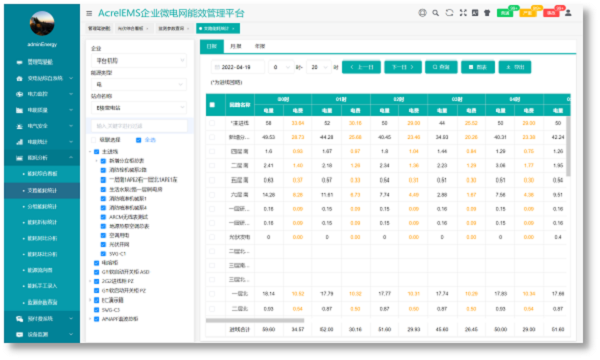Click the 能耗分析 sidebar icon
This screenshot has height=360, width=600.
tap(20, 158)
